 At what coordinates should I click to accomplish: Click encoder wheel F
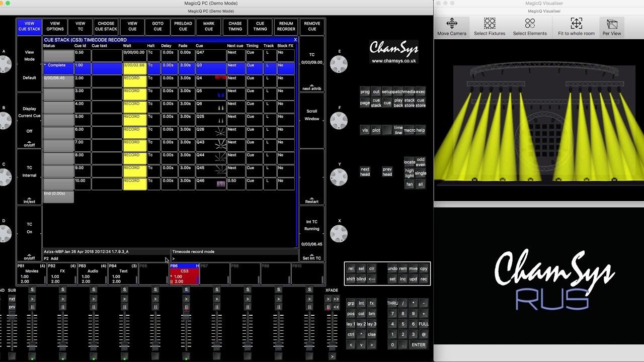pos(339,120)
